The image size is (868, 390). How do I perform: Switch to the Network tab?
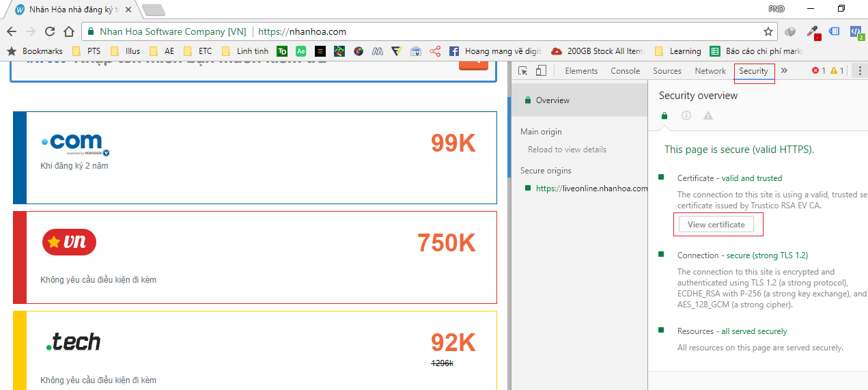(710, 71)
